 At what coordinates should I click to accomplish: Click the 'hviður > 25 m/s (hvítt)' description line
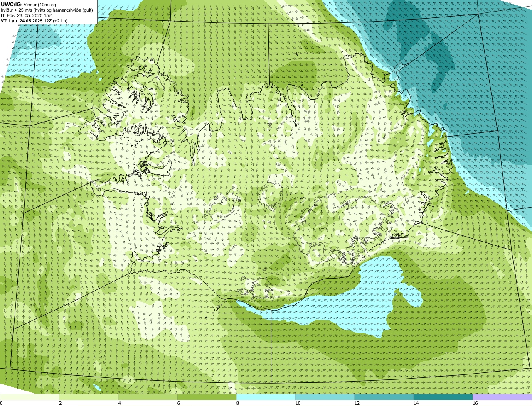point(47,10)
